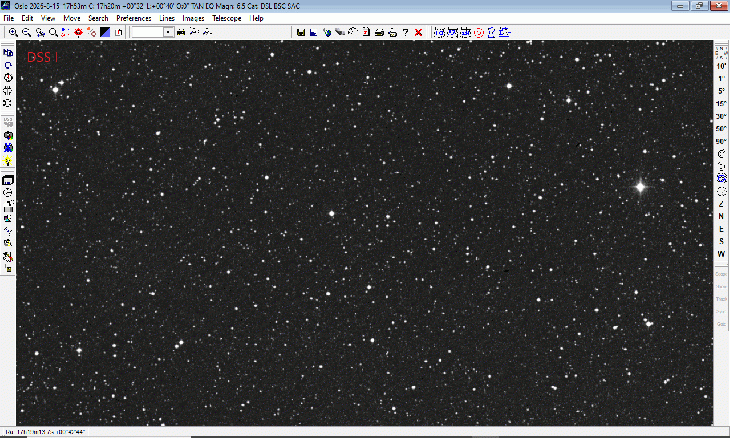Open the Telescope menu
Image resolution: width=730 pixels, height=438 pixels.
click(227, 18)
